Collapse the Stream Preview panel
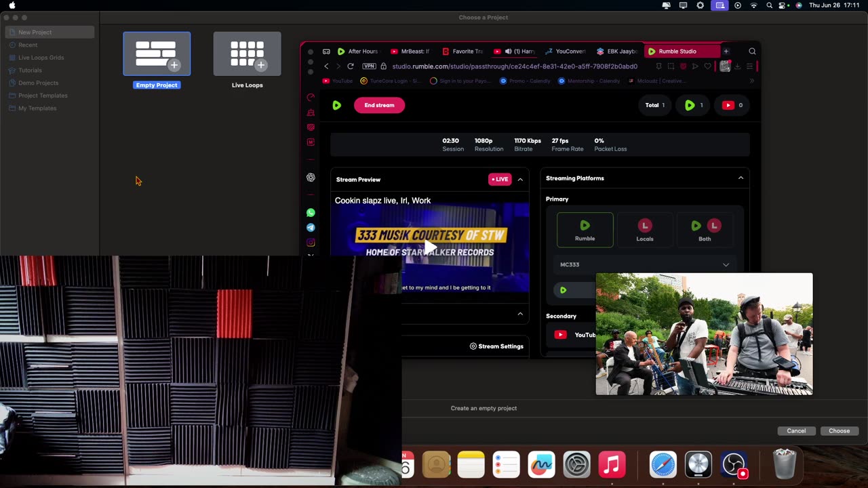Screen dimensions: 868x488 [x=520, y=180]
